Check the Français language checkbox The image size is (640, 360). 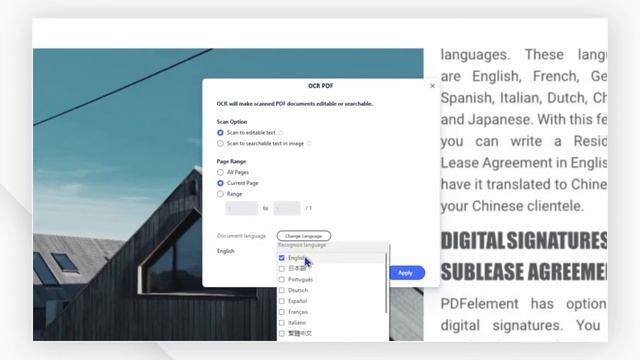pos(282,312)
